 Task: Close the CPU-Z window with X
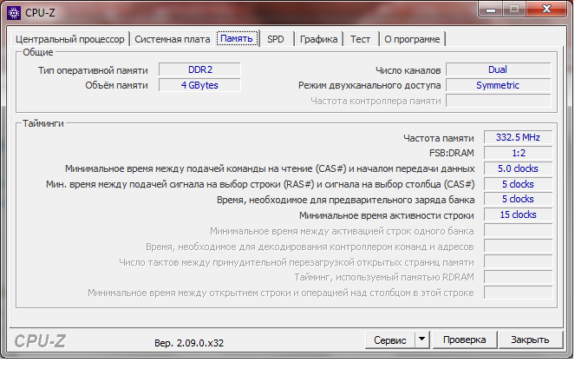pos(546,9)
